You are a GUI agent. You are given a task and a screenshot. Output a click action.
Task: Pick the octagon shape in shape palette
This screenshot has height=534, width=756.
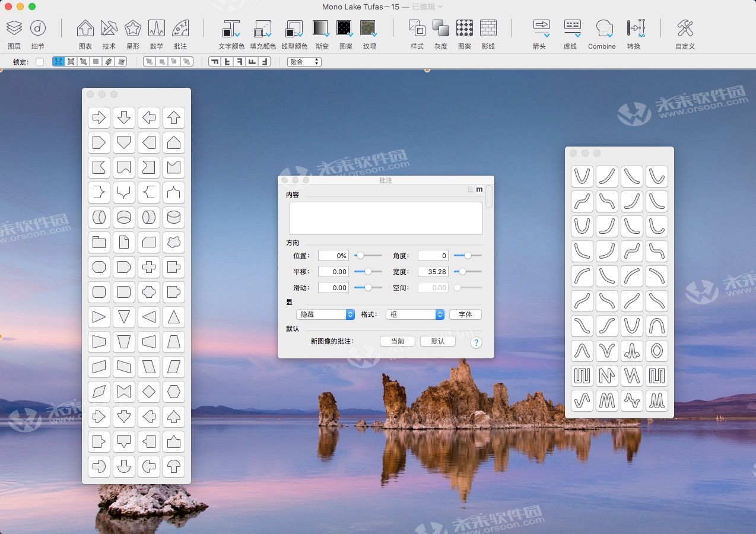click(99, 267)
